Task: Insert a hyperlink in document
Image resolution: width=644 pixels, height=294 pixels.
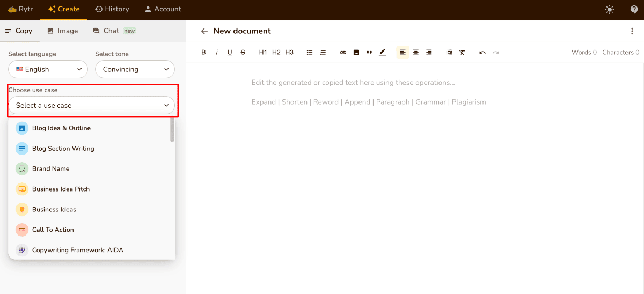Action: coord(343,53)
